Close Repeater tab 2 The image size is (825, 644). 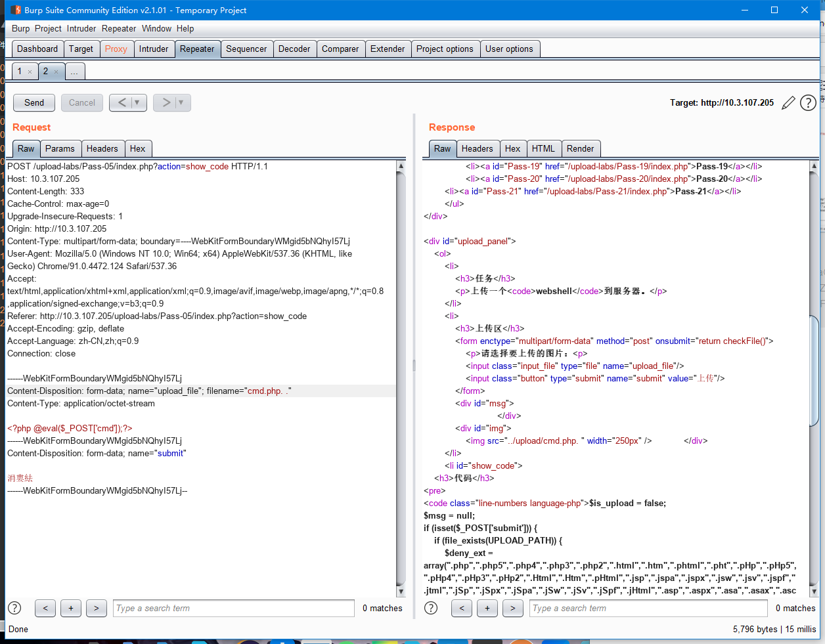point(56,72)
